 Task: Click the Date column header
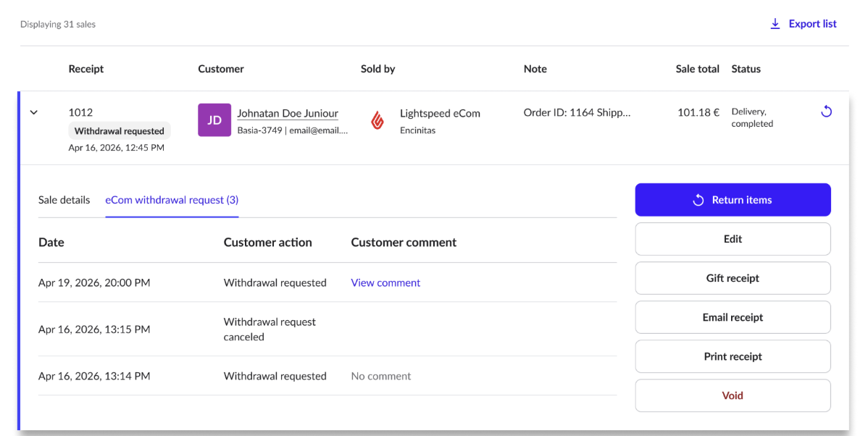[x=51, y=243]
